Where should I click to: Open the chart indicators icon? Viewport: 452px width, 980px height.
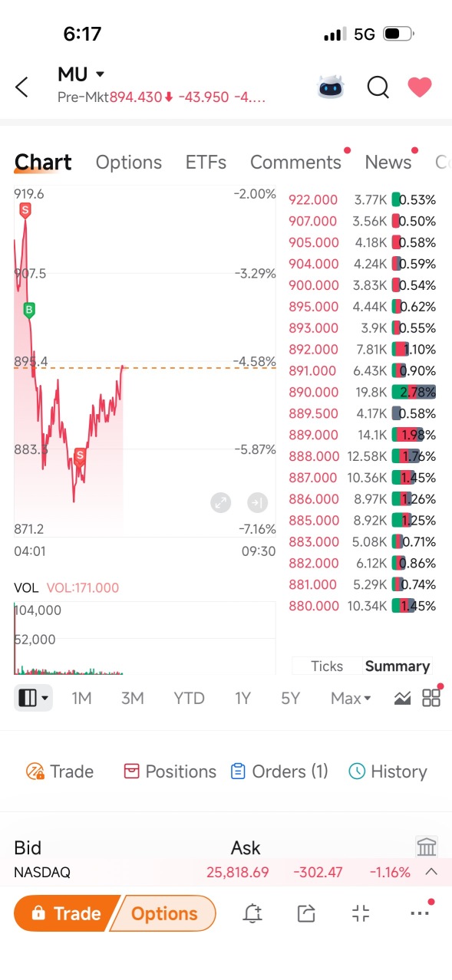click(403, 698)
